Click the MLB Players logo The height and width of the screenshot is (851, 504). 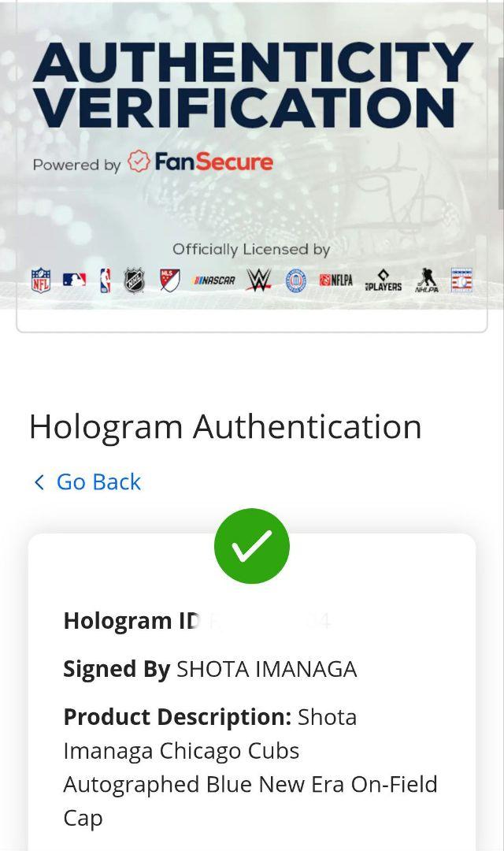click(x=383, y=281)
